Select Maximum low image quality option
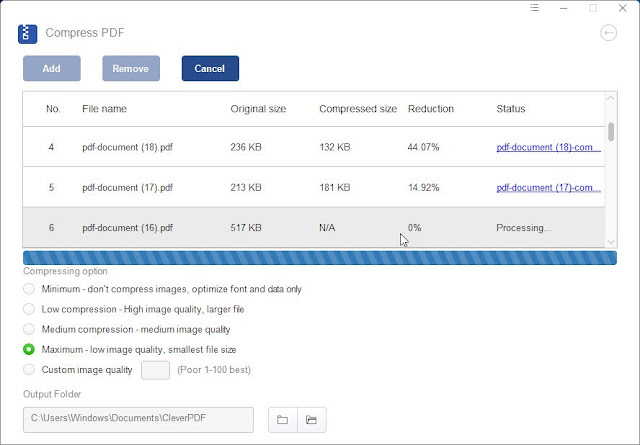 coord(29,349)
